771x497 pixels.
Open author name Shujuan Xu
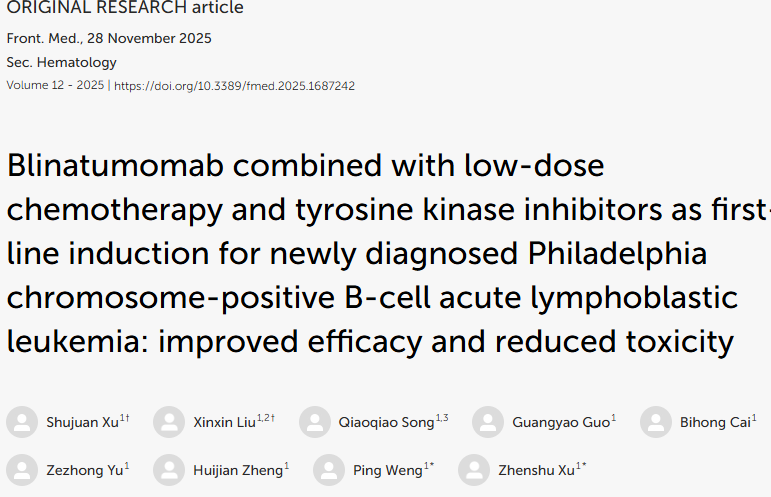[82, 423]
